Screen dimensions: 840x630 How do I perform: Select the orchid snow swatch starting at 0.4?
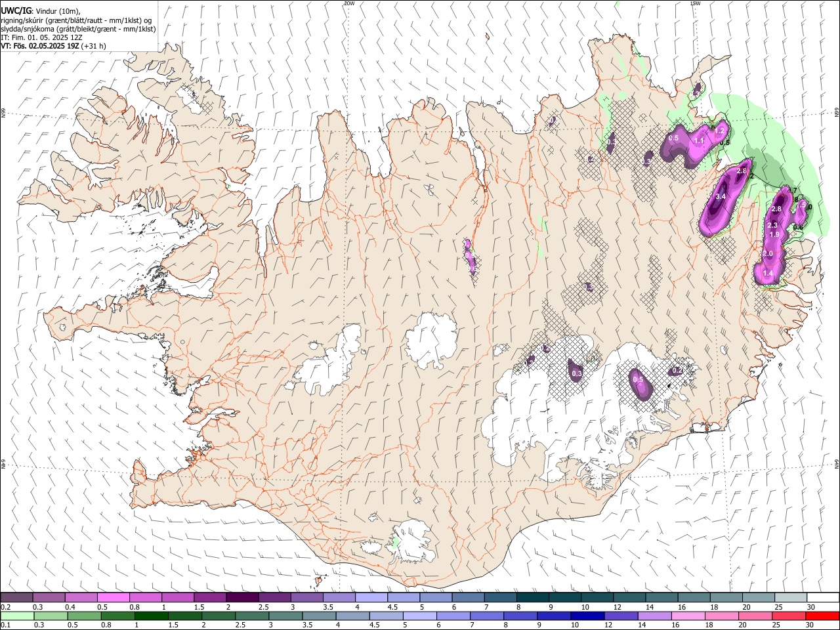81,597
